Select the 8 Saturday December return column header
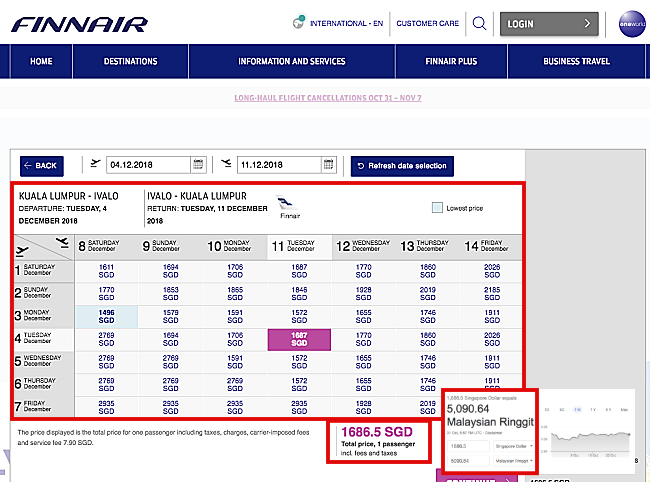 pos(107,246)
